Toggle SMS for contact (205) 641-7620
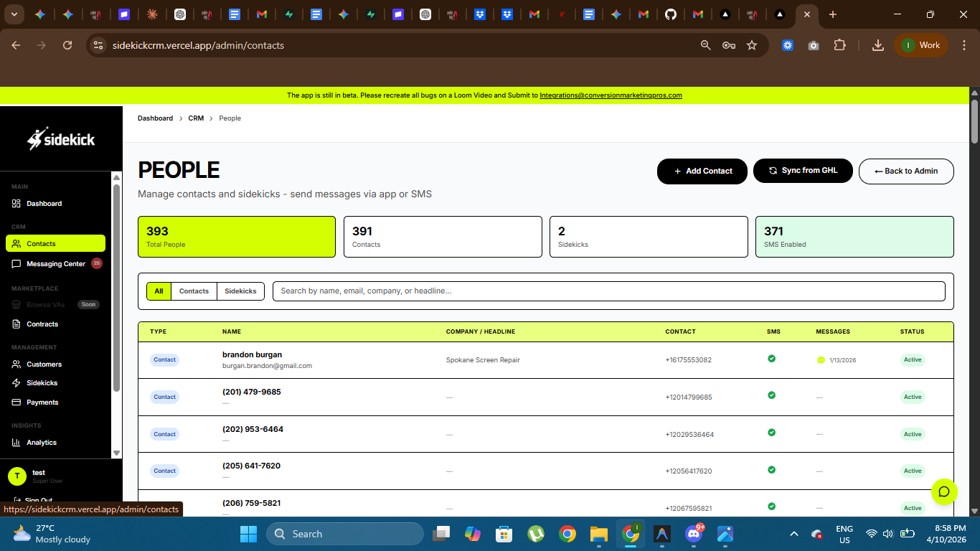Viewport: 980px width, 551px height. tap(771, 471)
